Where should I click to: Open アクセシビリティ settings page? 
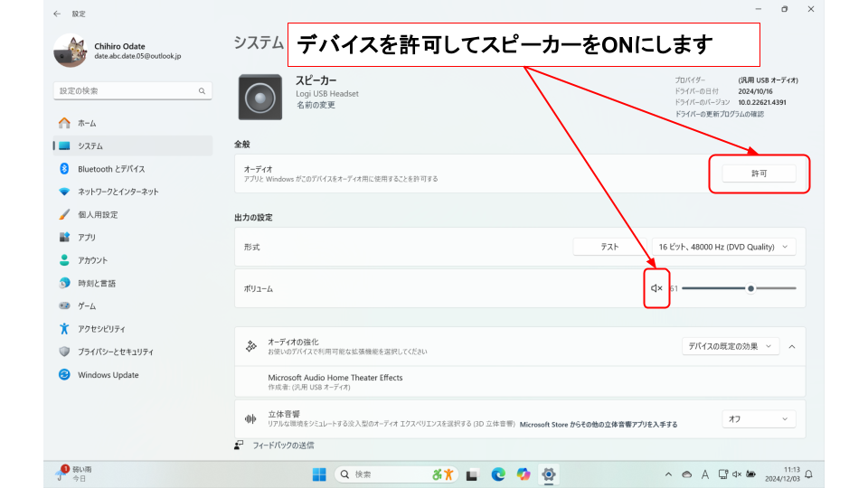pos(101,329)
